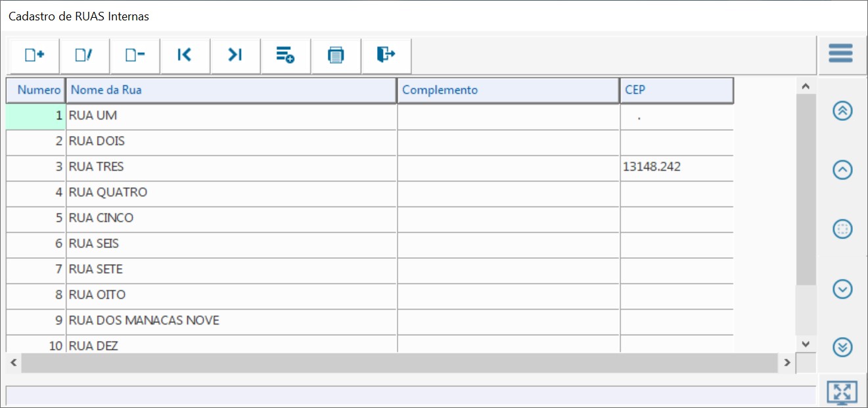Click the add list item icon

tap(285, 55)
